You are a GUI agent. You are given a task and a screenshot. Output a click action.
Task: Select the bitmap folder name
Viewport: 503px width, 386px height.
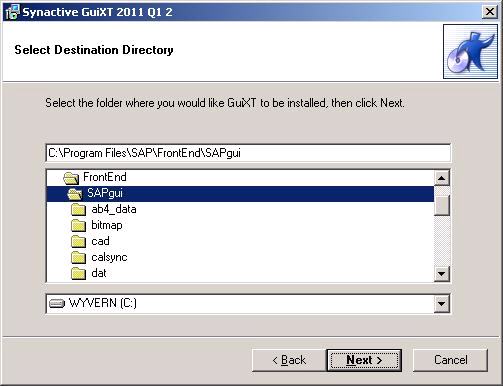click(x=107, y=225)
